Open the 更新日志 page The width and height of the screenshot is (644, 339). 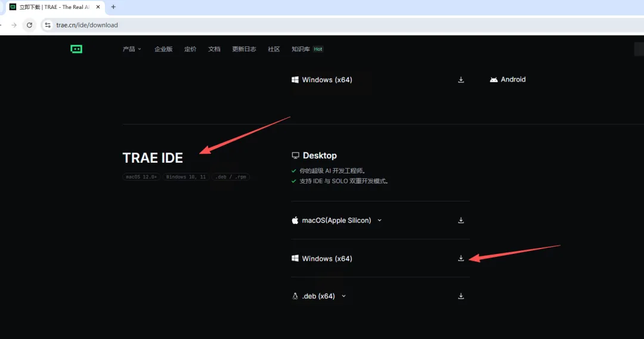(244, 49)
